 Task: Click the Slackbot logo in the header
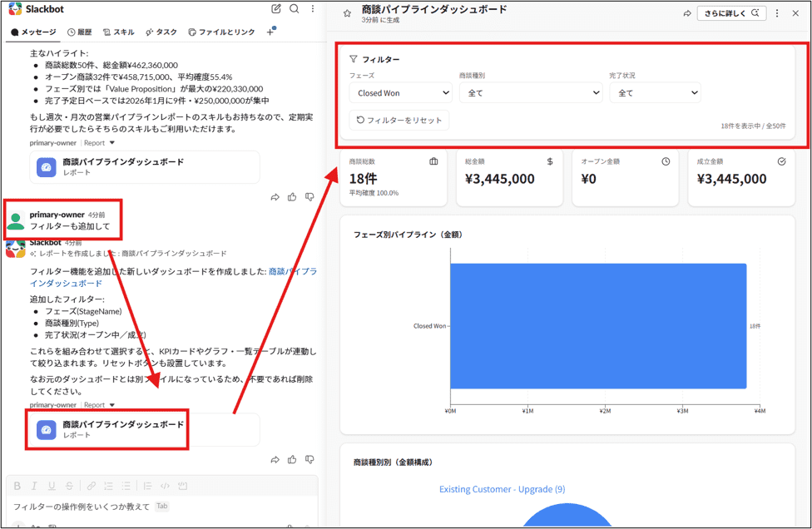(x=15, y=9)
